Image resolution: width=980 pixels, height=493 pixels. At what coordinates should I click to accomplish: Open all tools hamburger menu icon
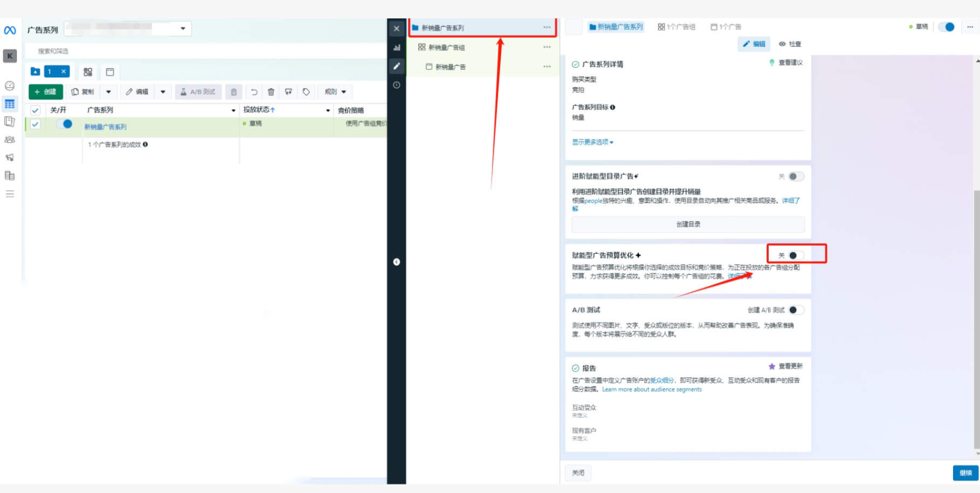10,194
